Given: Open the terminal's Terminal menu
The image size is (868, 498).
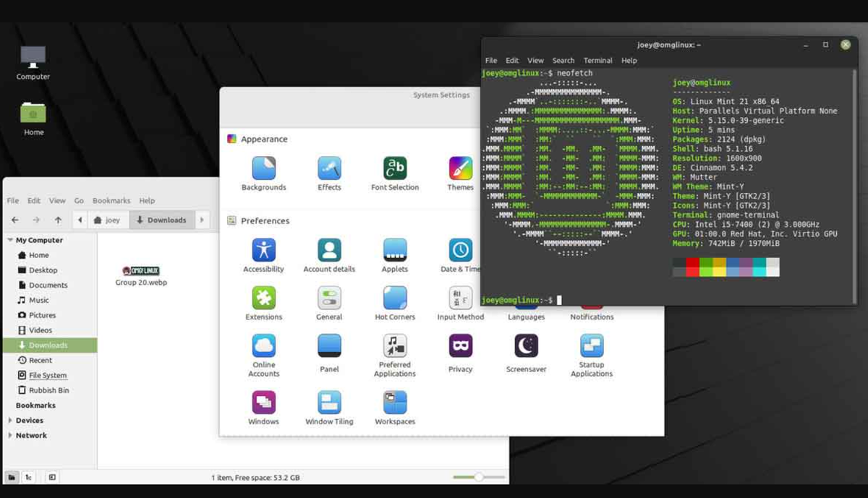Looking at the screenshot, I should (x=598, y=61).
